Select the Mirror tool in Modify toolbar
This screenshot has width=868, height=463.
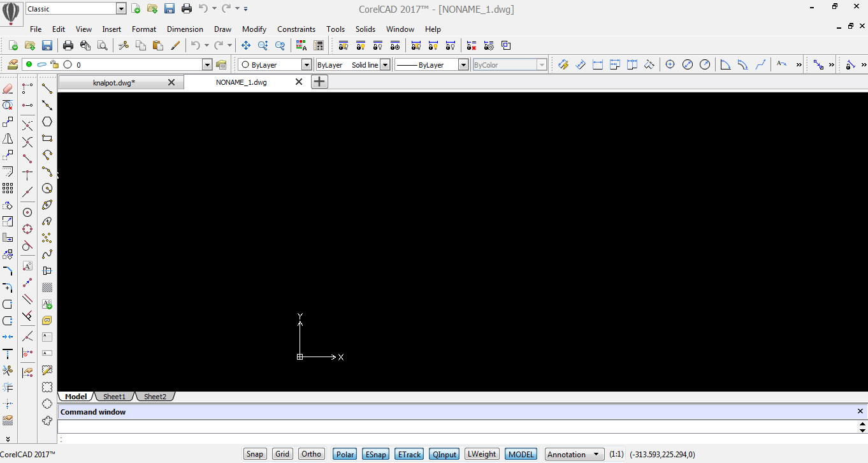tap(8, 138)
